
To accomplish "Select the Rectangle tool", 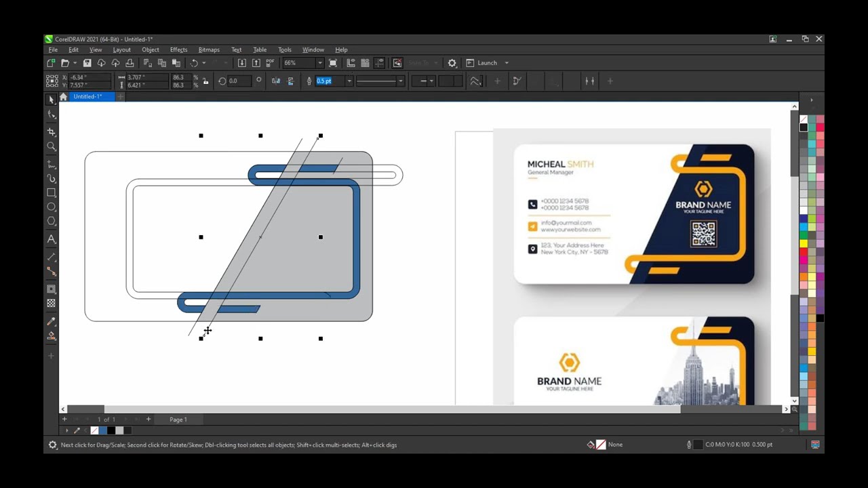I will 52,193.
